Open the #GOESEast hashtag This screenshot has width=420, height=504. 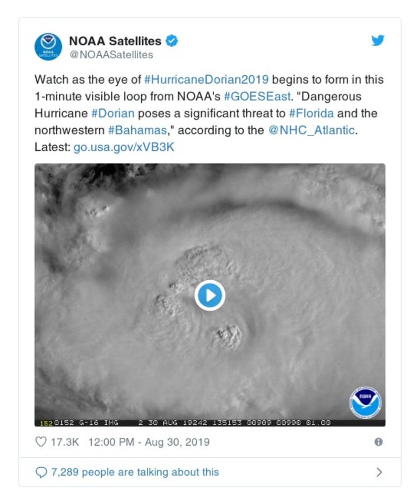(257, 97)
